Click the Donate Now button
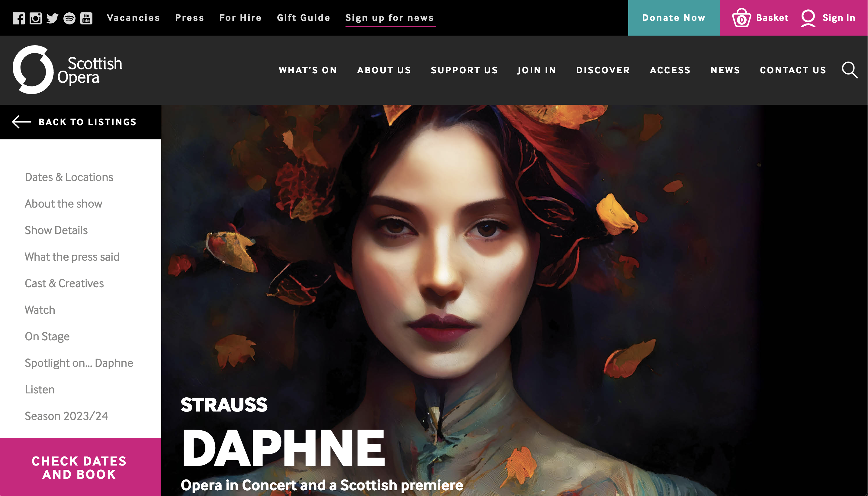 pyautogui.click(x=674, y=18)
